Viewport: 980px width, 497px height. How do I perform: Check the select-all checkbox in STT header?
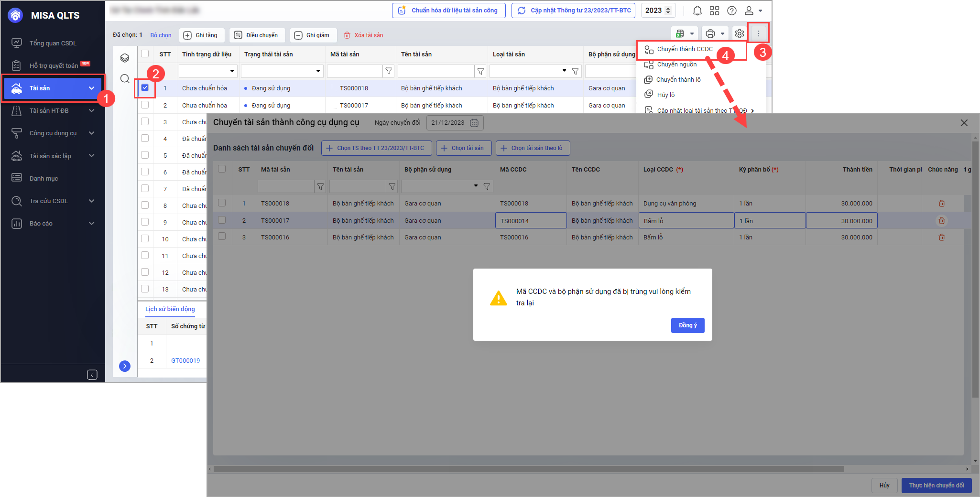click(x=145, y=54)
